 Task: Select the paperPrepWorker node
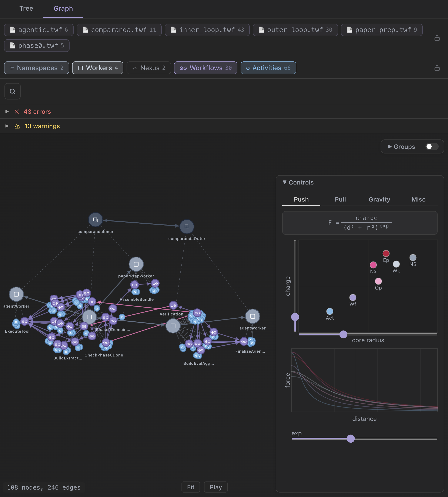coord(136,264)
